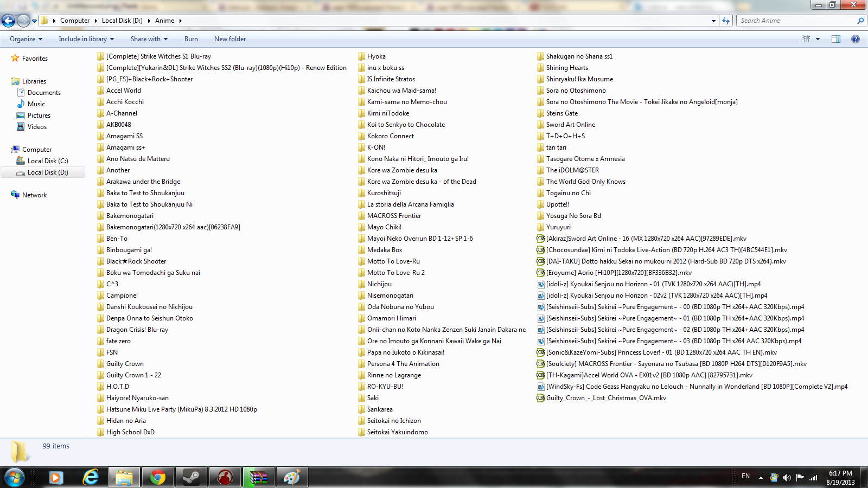The height and width of the screenshot is (488, 868).
Task: Select the Sword Art Online folder icon
Action: (x=540, y=125)
